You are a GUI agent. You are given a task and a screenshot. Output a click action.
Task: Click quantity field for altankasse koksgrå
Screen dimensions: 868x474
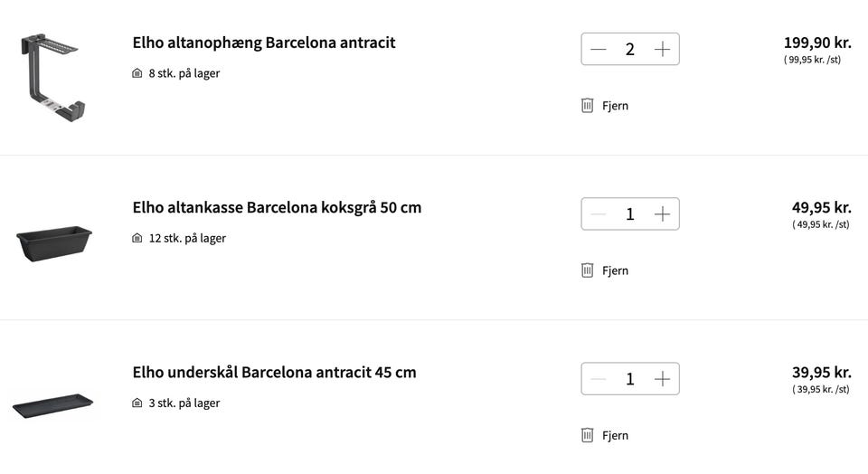[630, 214]
